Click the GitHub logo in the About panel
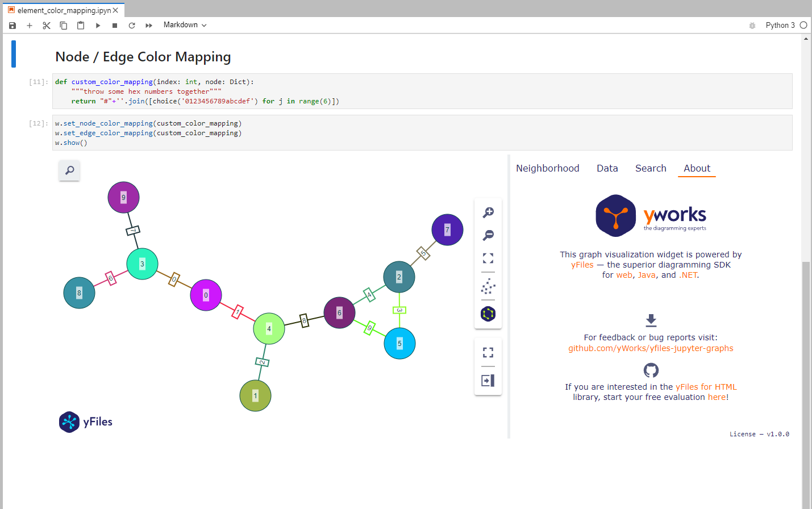The height and width of the screenshot is (509, 812). point(651,370)
